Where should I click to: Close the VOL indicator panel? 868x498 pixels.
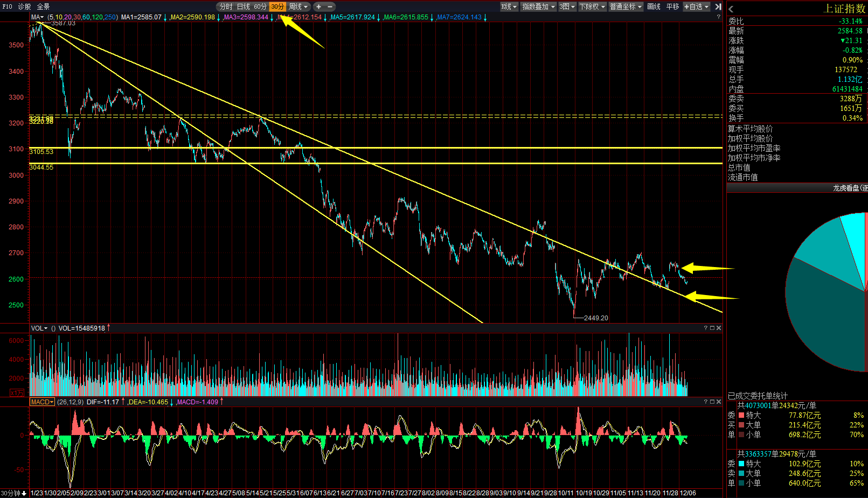click(719, 328)
